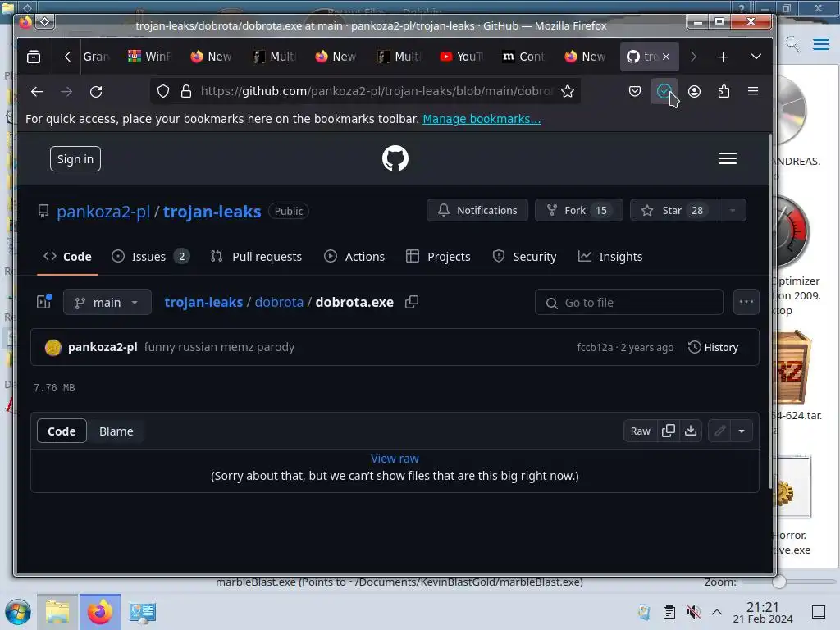The image size is (840, 630).
Task: Open the Security tab
Action: click(x=524, y=257)
